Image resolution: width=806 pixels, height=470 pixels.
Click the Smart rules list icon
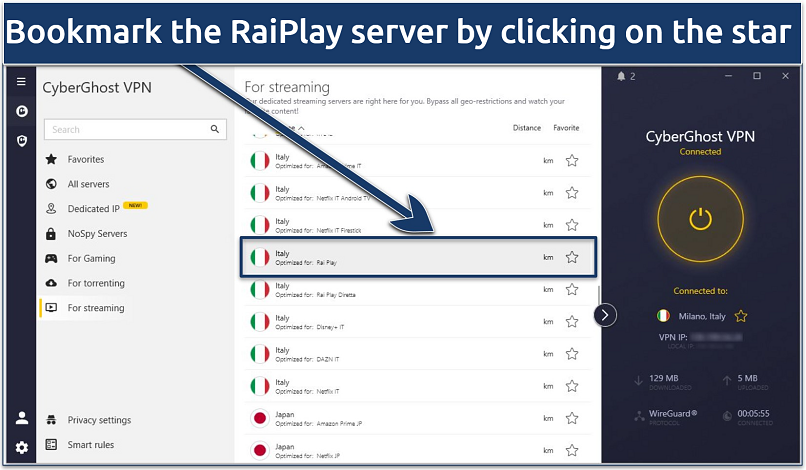(x=51, y=445)
